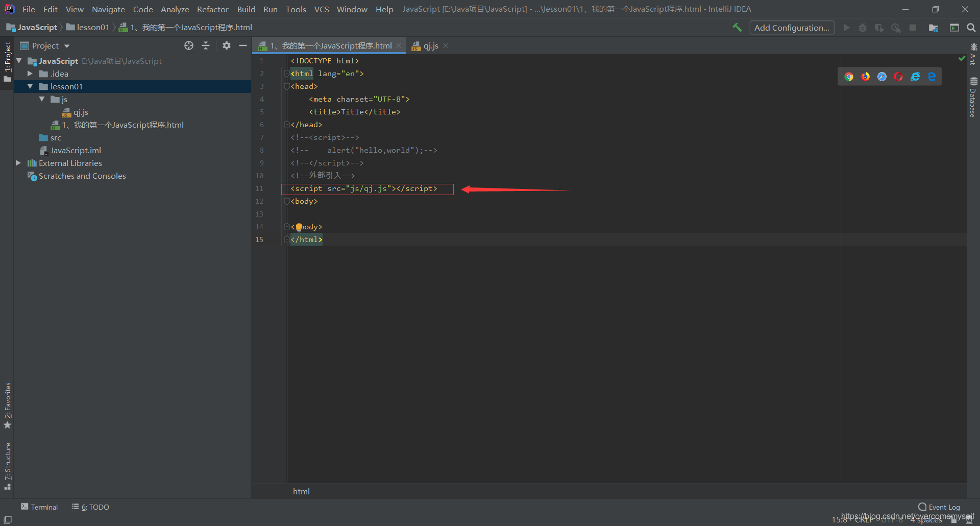Toggle the Z: Structure tool window stripe

pyautogui.click(x=7, y=466)
